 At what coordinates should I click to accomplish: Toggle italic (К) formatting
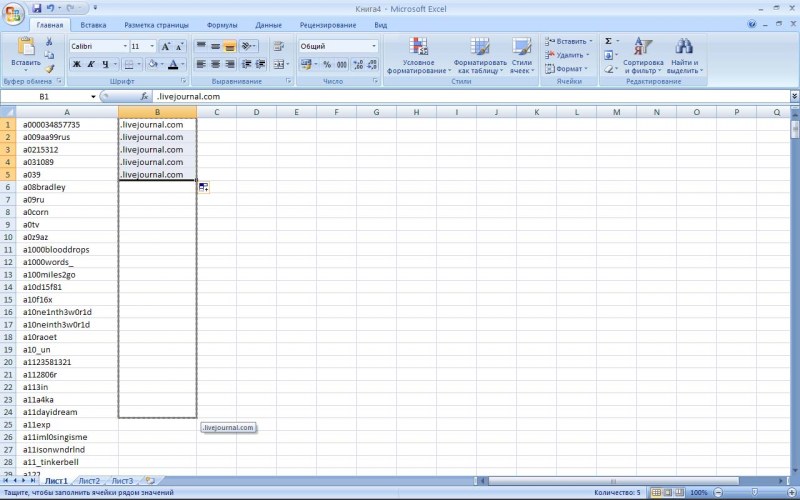91,64
